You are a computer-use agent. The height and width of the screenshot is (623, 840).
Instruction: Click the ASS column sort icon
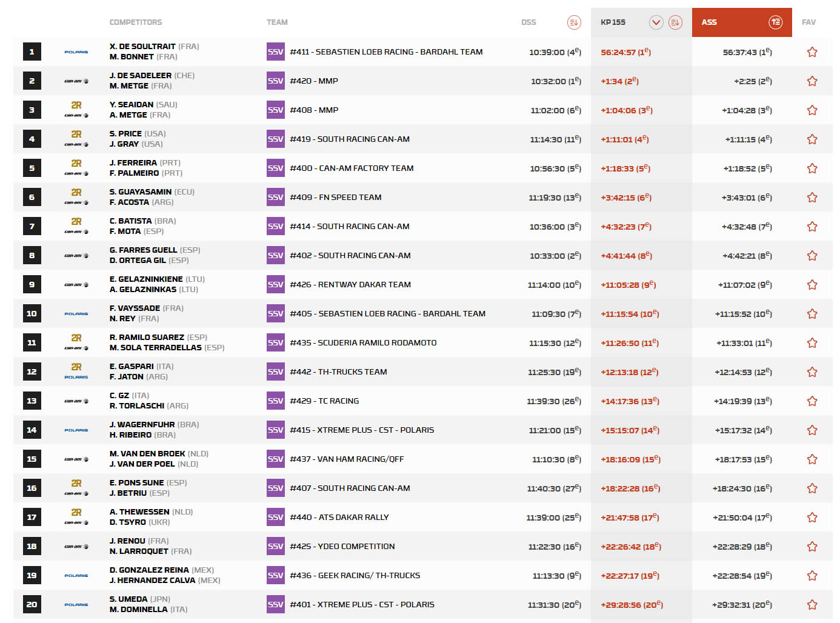(x=775, y=22)
